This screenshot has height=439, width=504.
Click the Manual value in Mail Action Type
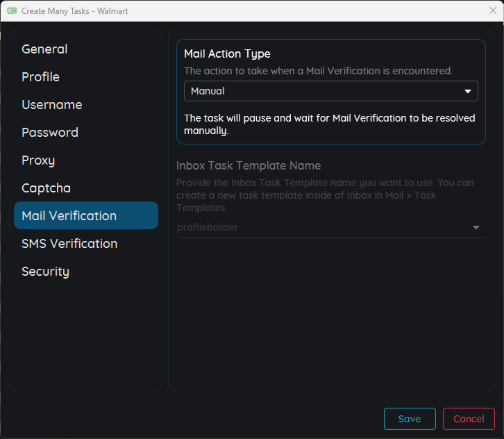coord(208,91)
